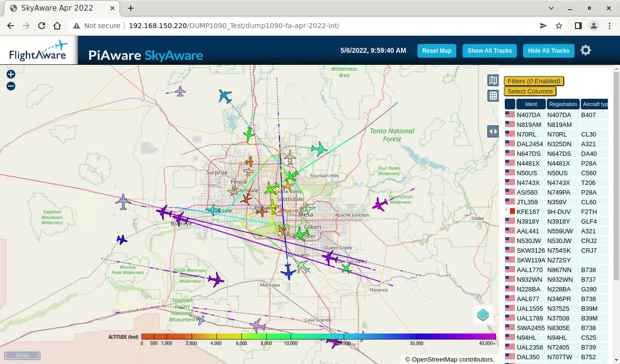Toggle sidebar with double-arrow icon
The height and width of the screenshot is (364, 620).
coord(493,131)
